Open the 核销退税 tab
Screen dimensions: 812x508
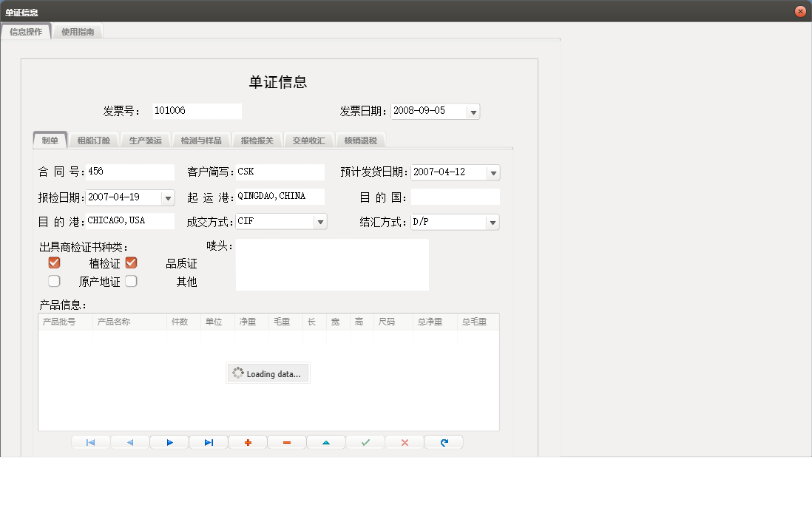click(x=360, y=139)
